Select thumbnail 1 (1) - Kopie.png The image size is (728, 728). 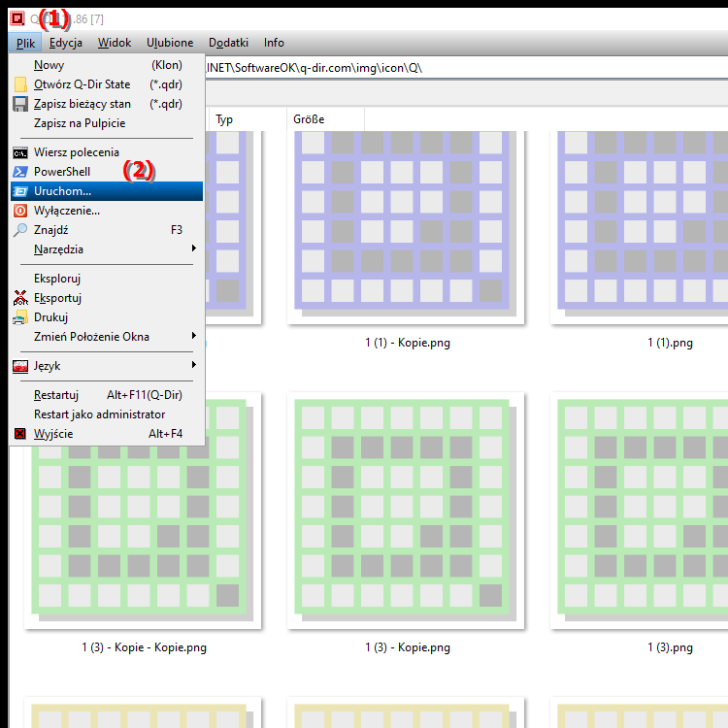click(x=406, y=227)
